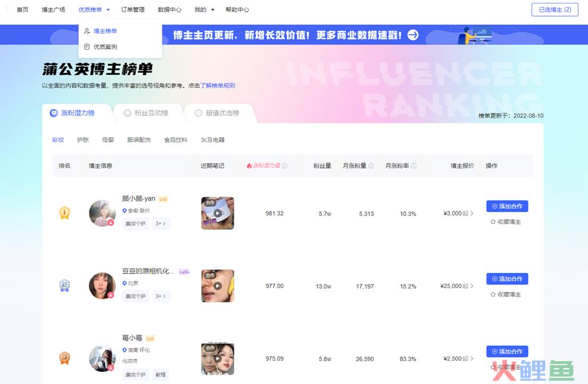The height and width of the screenshot is (384, 588).
Task: Click the bronze rank 3 medal icon
Action: 65,358
